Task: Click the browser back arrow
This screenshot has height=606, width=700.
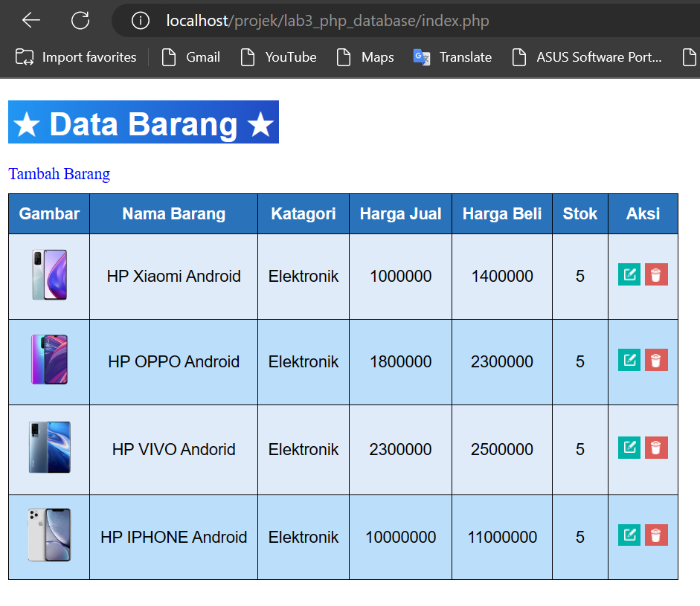Action: coord(29,20)
